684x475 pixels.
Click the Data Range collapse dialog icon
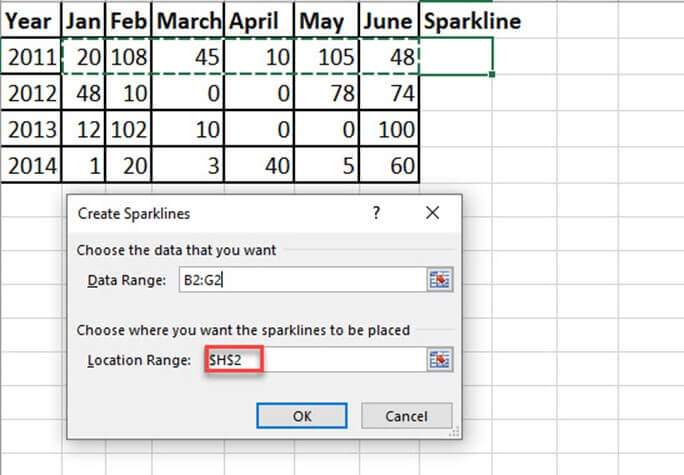pyautogui.click(x=440, y=280)
